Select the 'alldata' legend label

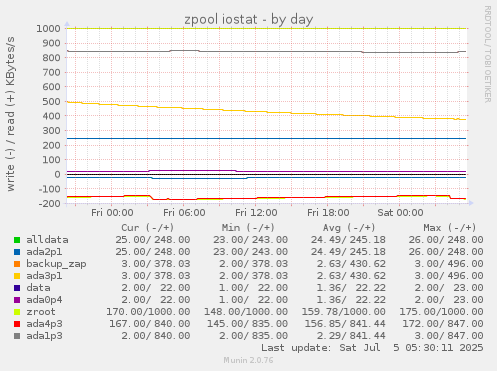click(47, 240)
